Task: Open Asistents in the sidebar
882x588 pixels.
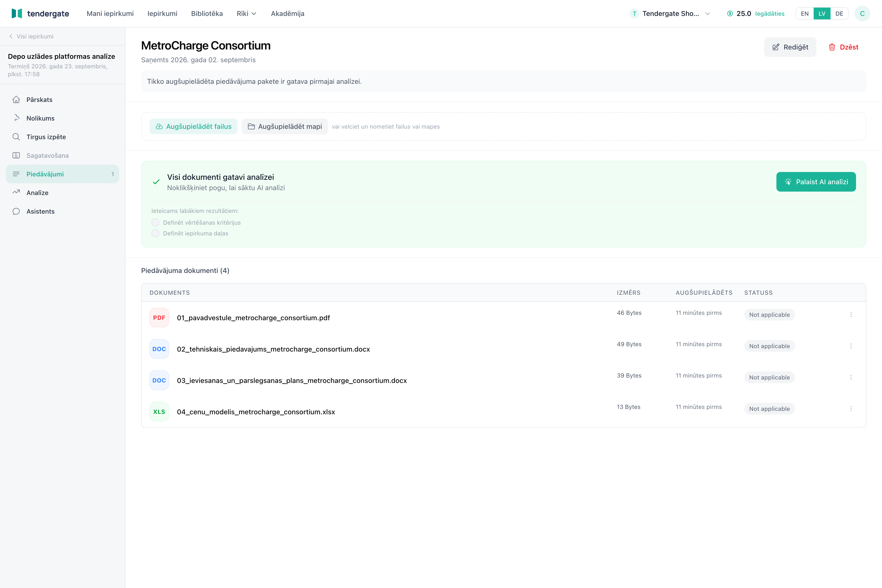Action: [62, 211]
